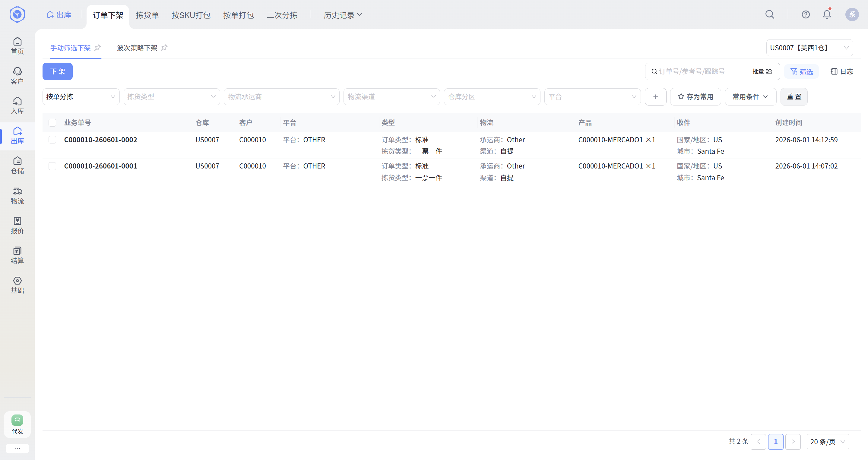Viewport: 868px width, 460px height.
Task: Select the 手动筛选下架 sub-tab
Action: pyautogui.click(x=71, y=48)
